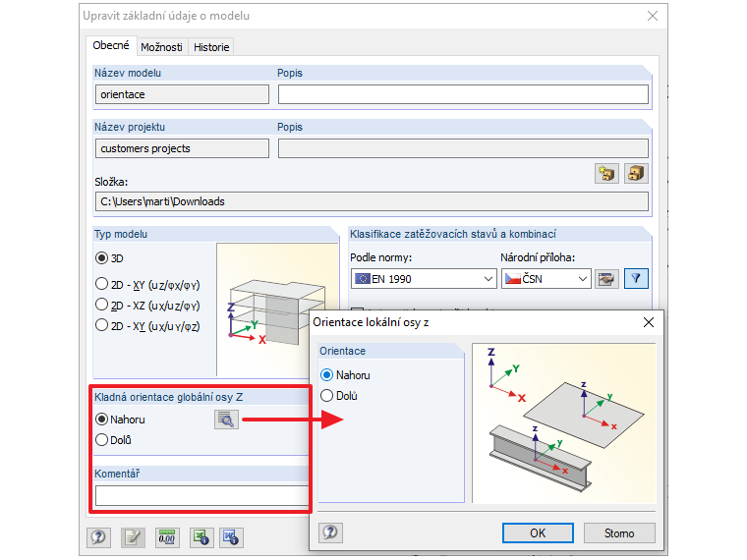Viewport: 747px width, 560px height.
Task: Choose Dolů for global Z axis
Action: [101, 439]
